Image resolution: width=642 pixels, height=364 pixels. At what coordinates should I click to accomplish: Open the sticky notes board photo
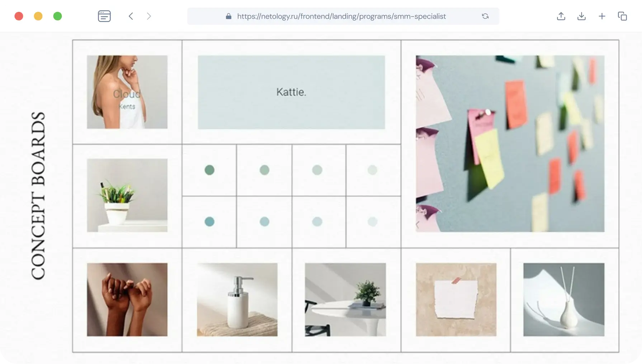[510, 143]
